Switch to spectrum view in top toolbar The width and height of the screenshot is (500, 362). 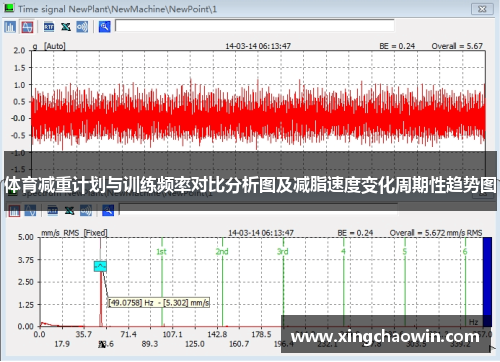(x=10, y=27)
